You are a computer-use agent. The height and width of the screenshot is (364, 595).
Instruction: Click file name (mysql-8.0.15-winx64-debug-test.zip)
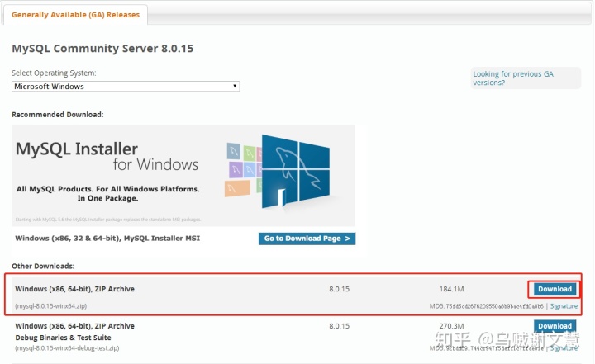pyautogui.click(x=67, y=348)
